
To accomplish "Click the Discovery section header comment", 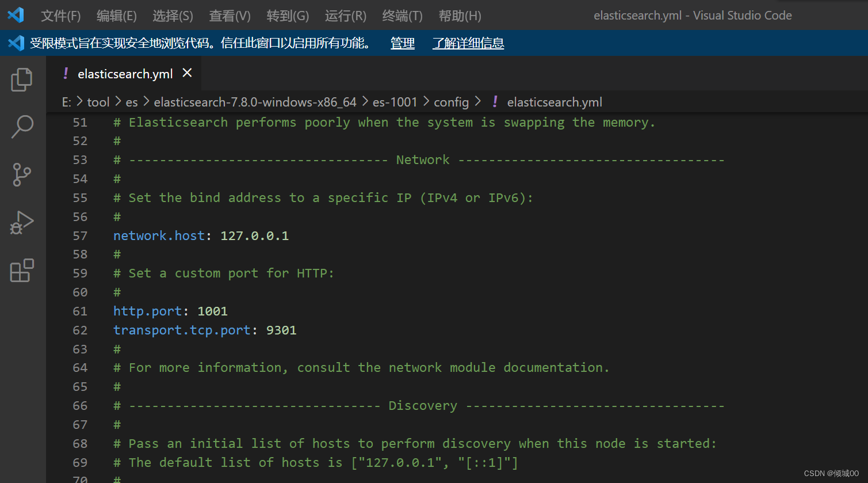I will (x=419, y=406).
